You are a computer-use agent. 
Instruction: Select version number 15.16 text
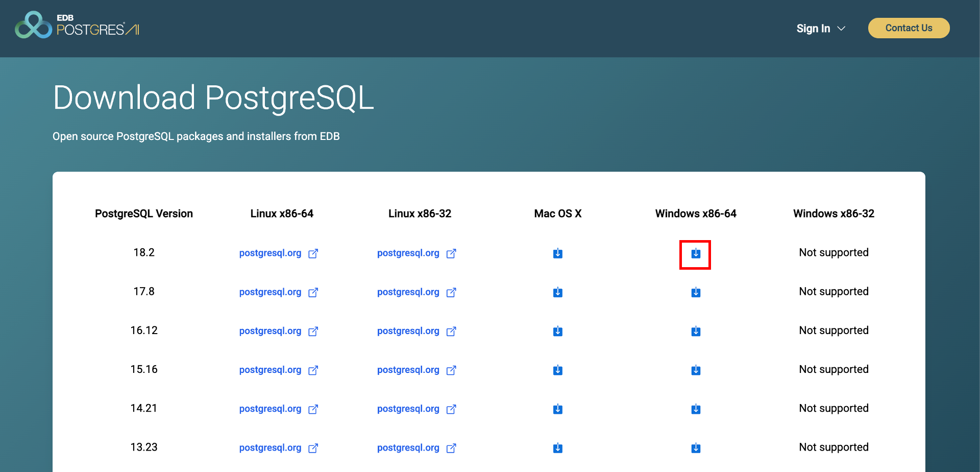pos(144,369)
